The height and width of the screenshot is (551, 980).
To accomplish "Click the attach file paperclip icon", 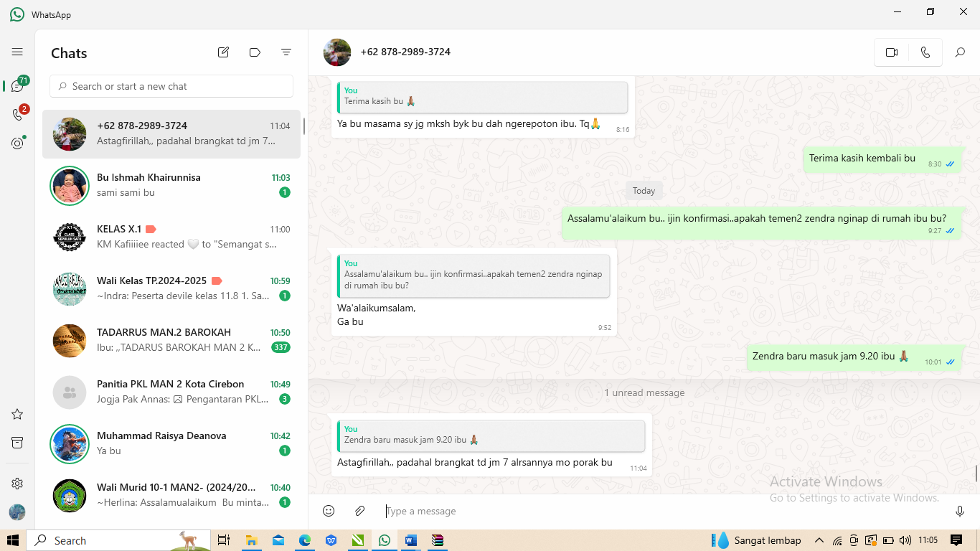I will click(x=360, y=511).
